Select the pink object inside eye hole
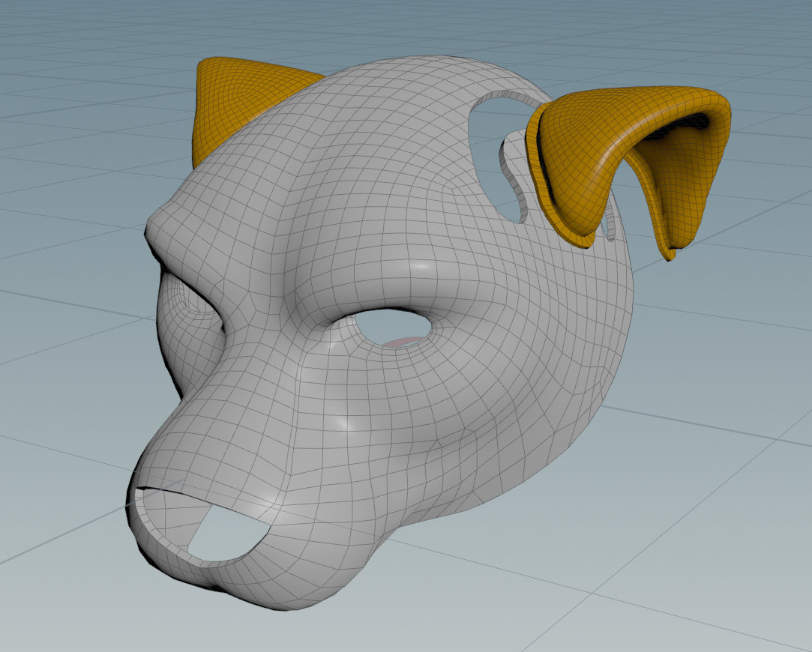Viewport: 812px width, 652px height. [402, 342]
